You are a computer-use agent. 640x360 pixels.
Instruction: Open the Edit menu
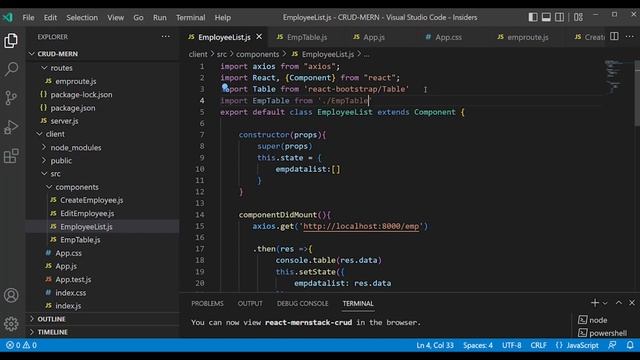50,18
